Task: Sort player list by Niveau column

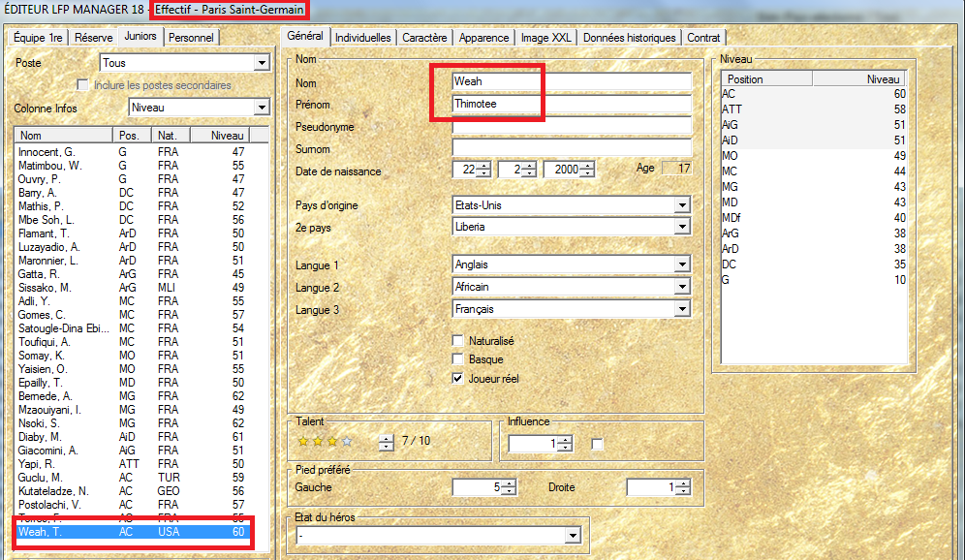Action: pos(220,136)
